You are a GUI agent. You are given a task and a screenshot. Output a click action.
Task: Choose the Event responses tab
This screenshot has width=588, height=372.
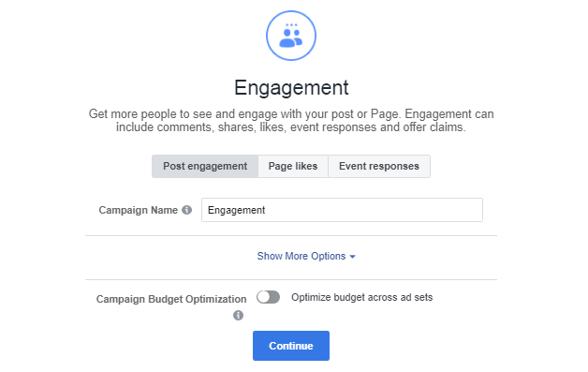[x=379, y=166]
